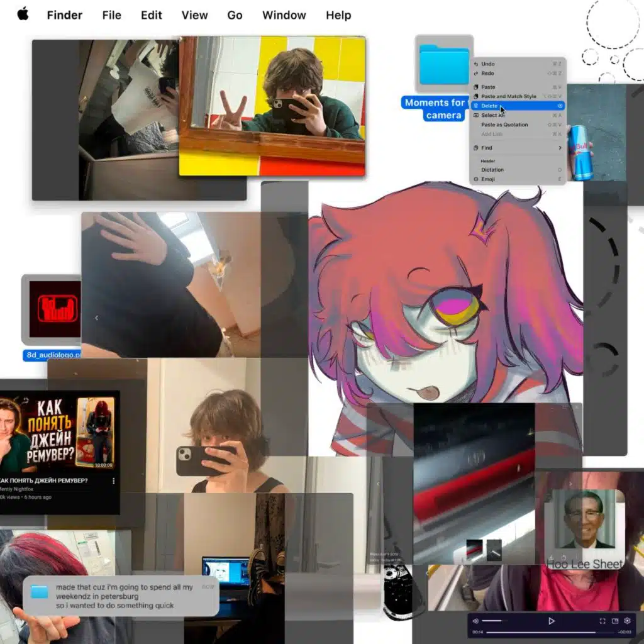Click the -00:03 remaining time label
Viewport: 644px width, 644px height.
pyautogui.click(x=625, y=633)
